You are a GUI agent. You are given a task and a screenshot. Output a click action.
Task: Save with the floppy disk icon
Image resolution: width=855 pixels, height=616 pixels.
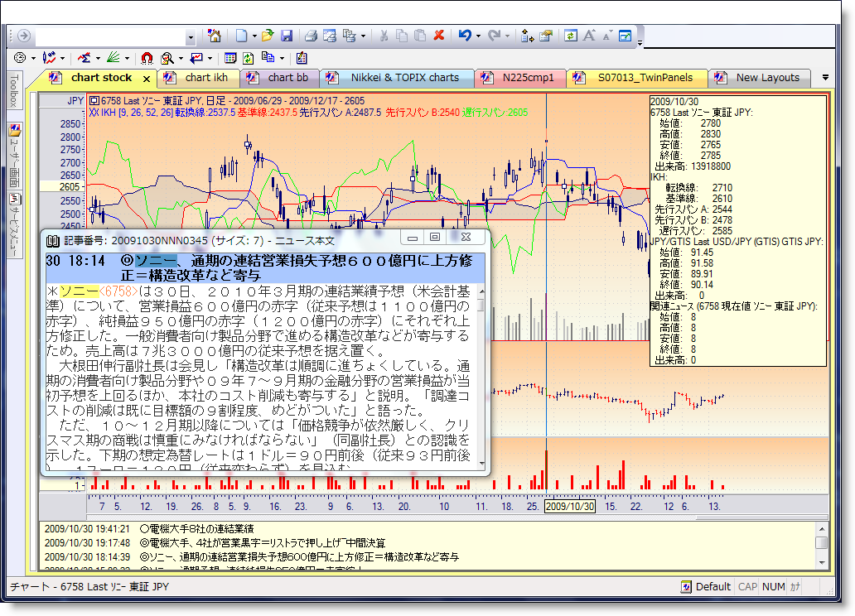click(287, 36)
